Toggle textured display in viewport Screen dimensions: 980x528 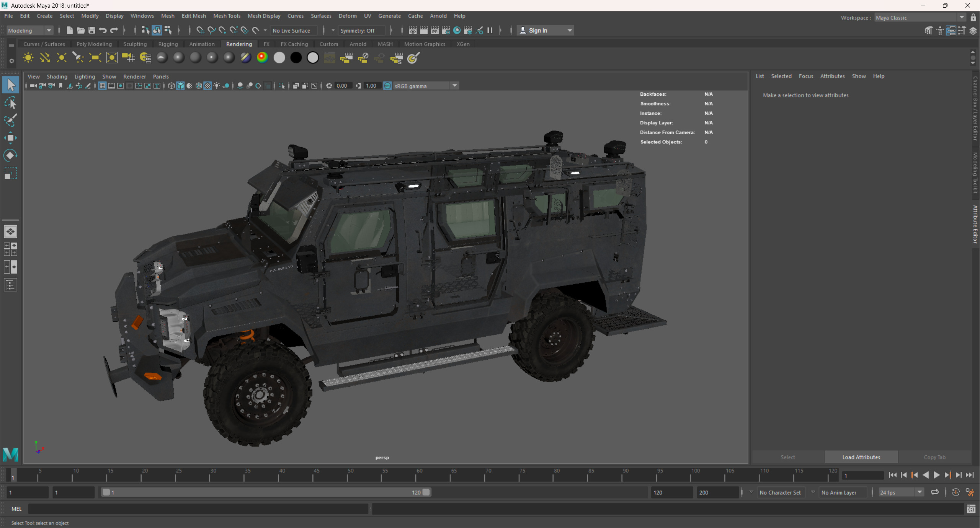pos(208,86)
